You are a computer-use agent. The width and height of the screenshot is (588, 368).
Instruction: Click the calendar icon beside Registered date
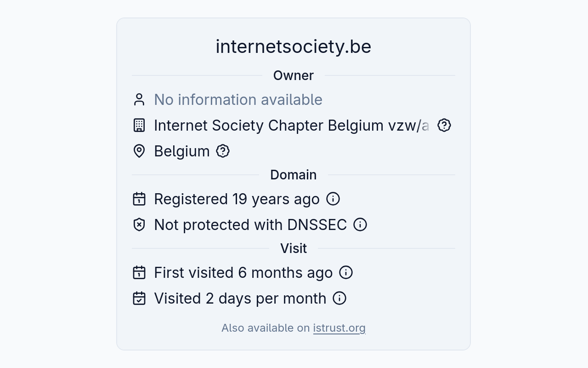(139, 199)
